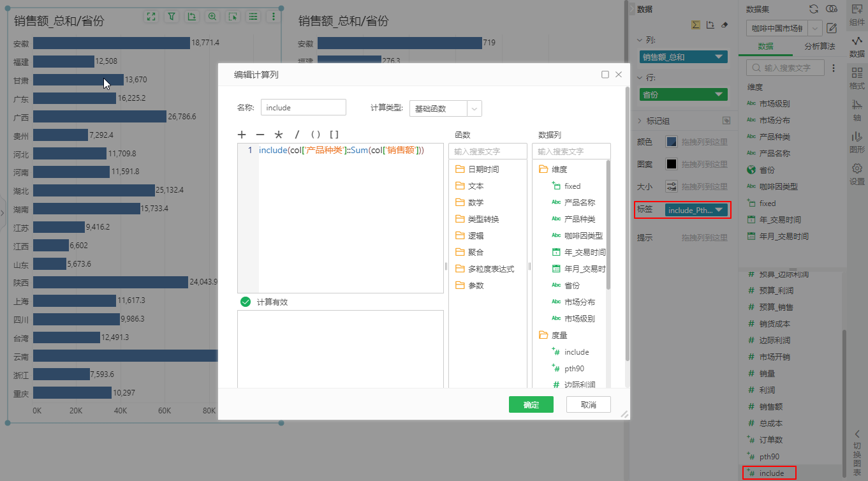The width and height of the screenshot is (868, 481).
Task: Click the multiply operator button in editor
Action: pyautogui.click(x=278, y=135)
